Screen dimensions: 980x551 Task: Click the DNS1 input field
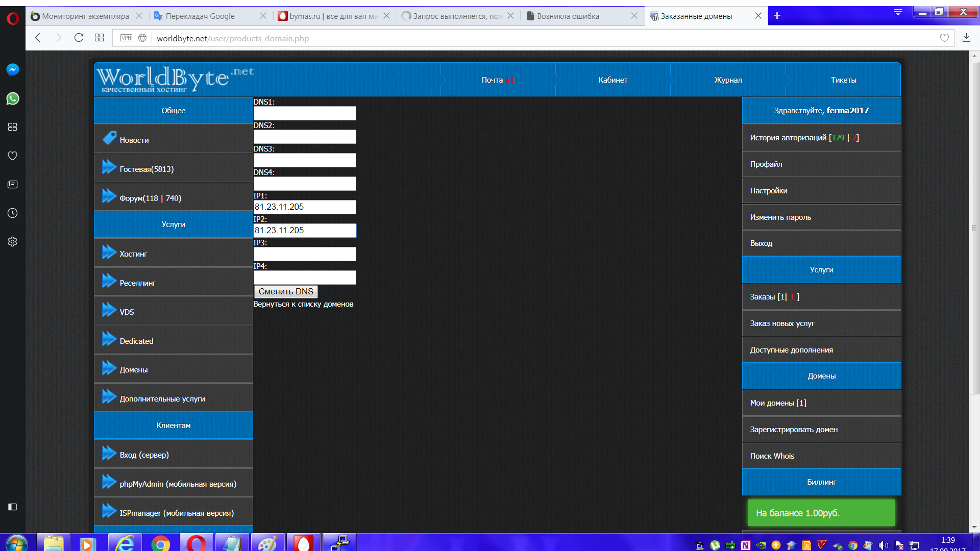[x=305, y=113]
